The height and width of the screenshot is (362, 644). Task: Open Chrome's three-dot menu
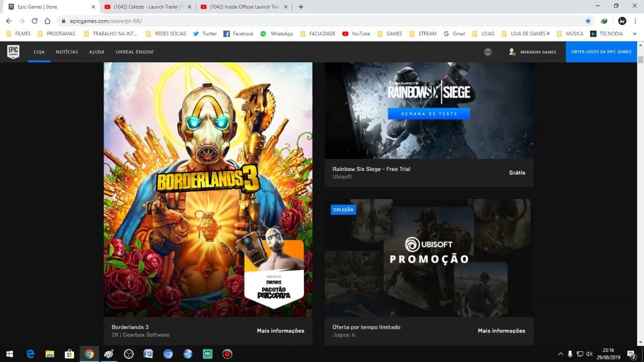coord(636,21)
